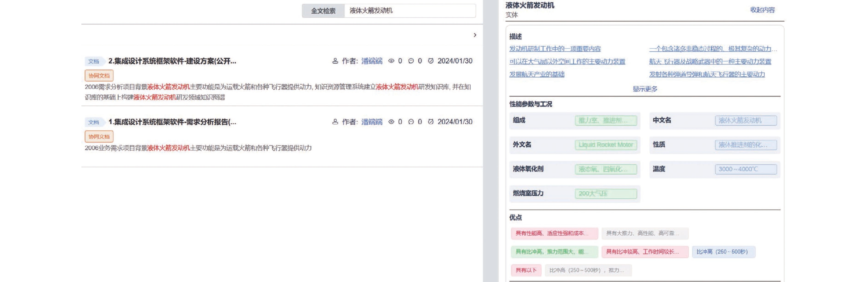
Task: Open description link 发展航天产业的基础
Action: [x=537, y=74]
